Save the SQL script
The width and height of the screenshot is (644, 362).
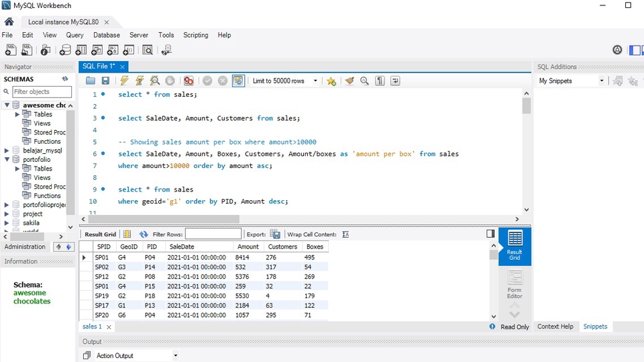click(x=105, y=81)
